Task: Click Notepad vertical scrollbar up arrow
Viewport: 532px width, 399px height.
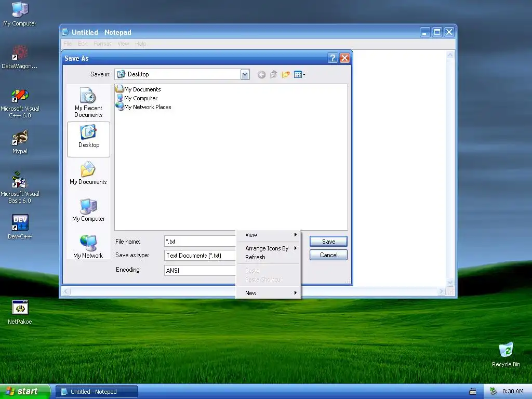Action: coord(450,55)
